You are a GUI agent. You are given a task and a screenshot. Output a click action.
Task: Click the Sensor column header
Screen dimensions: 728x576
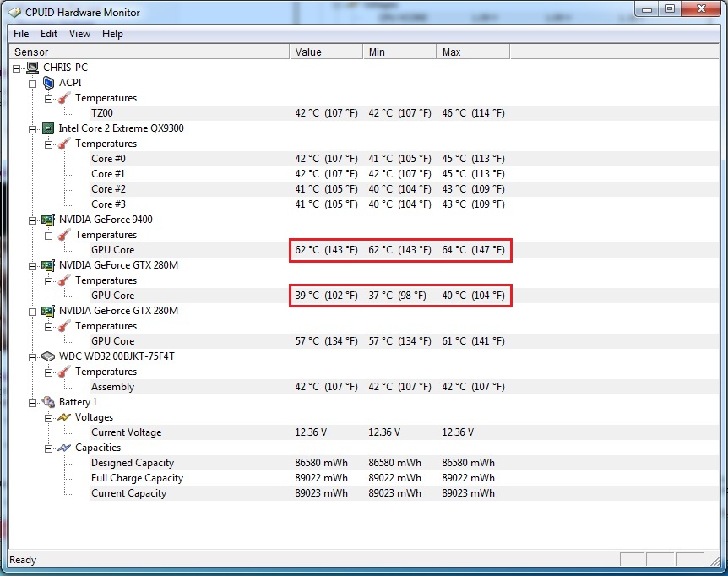[x=149, y=52]
